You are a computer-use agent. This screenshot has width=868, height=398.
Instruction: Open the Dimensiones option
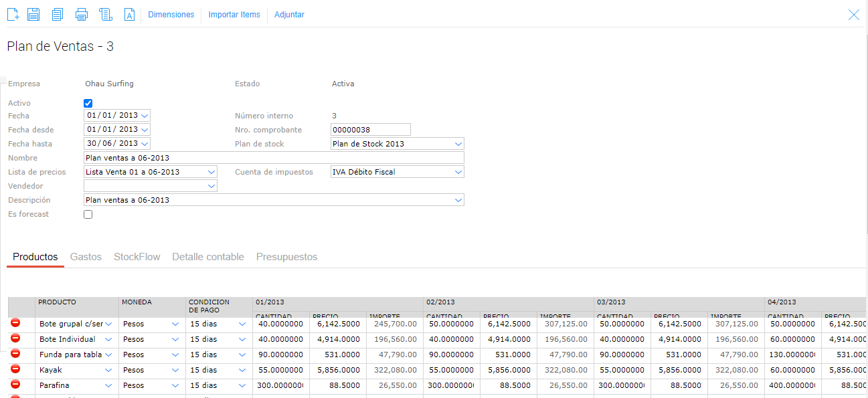tap(171, 15)
